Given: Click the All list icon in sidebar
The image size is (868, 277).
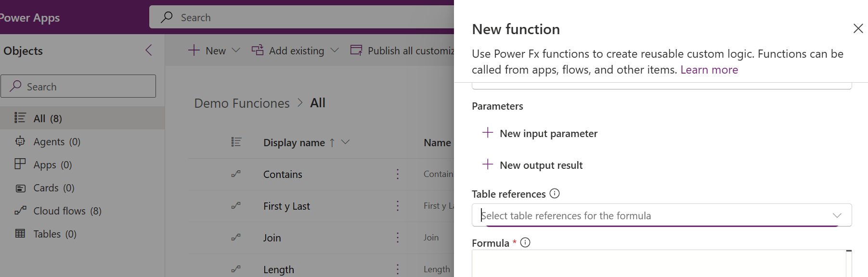Looking at the screenshot, I should (20, 117).
